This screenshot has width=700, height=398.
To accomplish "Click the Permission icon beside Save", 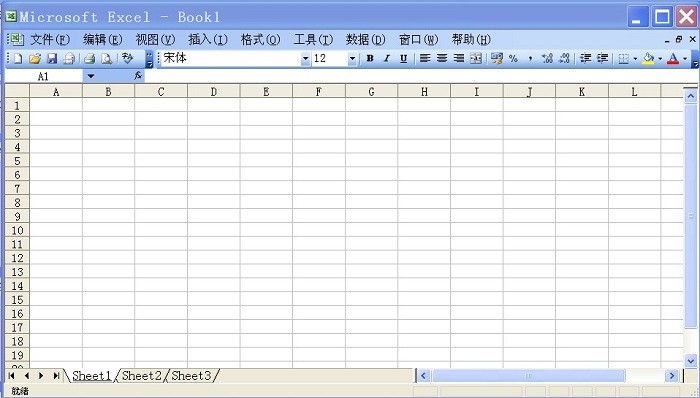I will [x=69, y=58].
